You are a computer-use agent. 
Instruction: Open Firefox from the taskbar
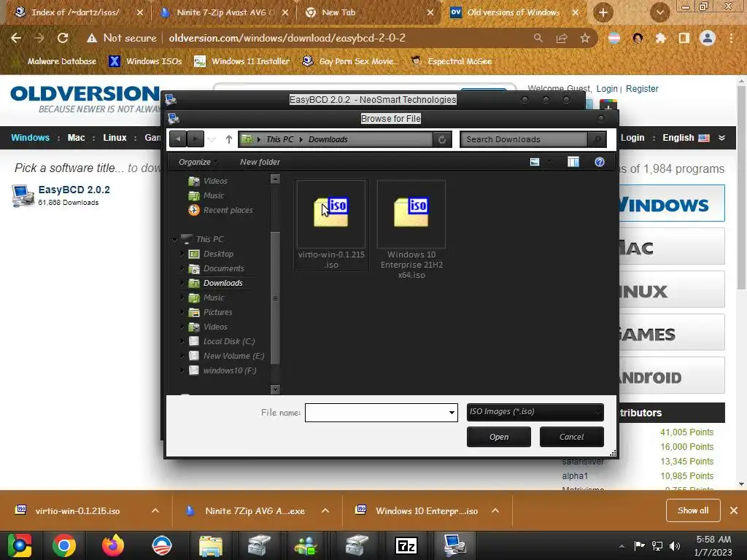coord(113,545)
